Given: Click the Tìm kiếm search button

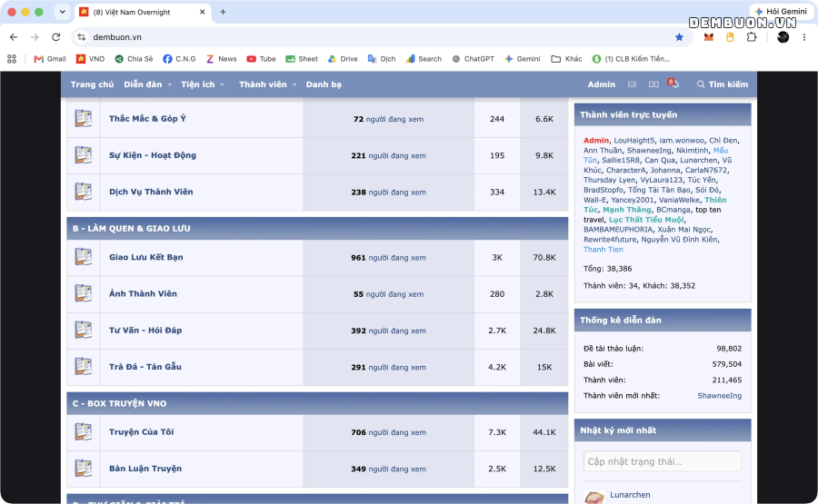Looking at the screenshot, I should click(x=723, y=84).
